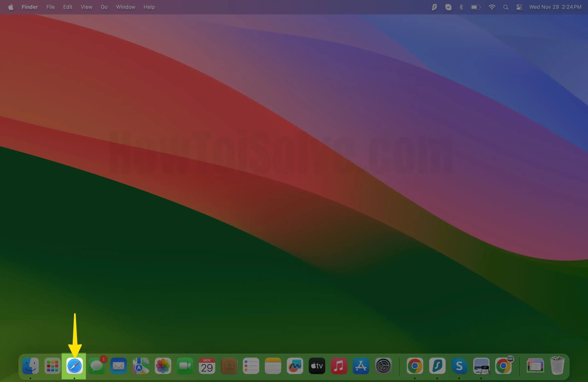Screen dimensions: 588x382
Task: Open Spotlight search magnifier icon
Action: click(x=506, y=7)
